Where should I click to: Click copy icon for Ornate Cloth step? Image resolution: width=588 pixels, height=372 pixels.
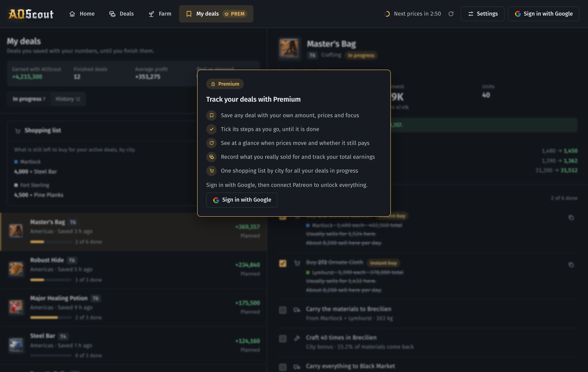(571, 265)
